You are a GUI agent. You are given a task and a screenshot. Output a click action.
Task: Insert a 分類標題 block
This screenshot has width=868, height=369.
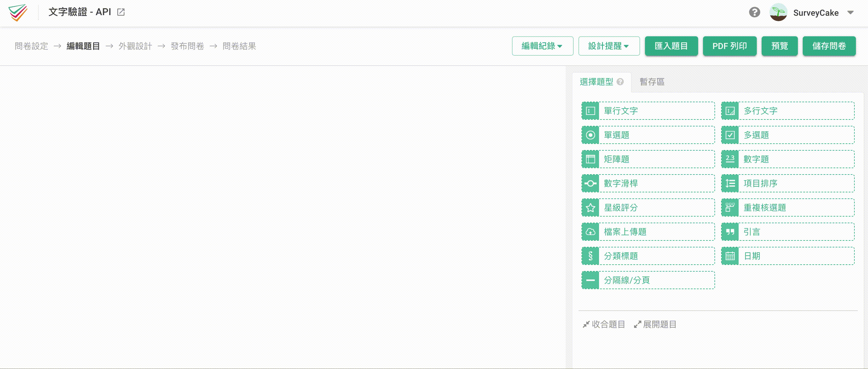click(648, 256)
